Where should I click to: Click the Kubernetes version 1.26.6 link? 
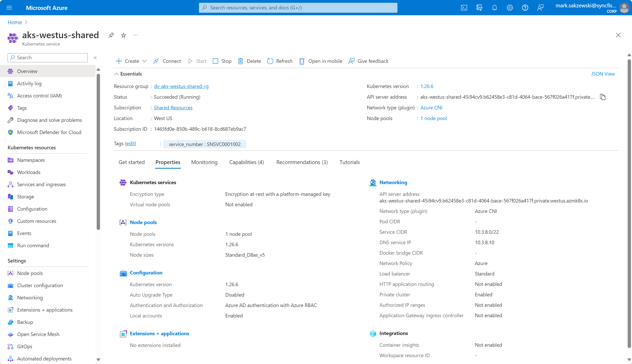(427, 86)
